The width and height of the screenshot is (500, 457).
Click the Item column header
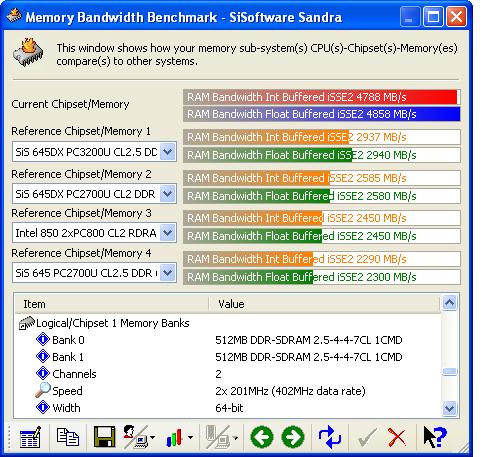(112, 304)
